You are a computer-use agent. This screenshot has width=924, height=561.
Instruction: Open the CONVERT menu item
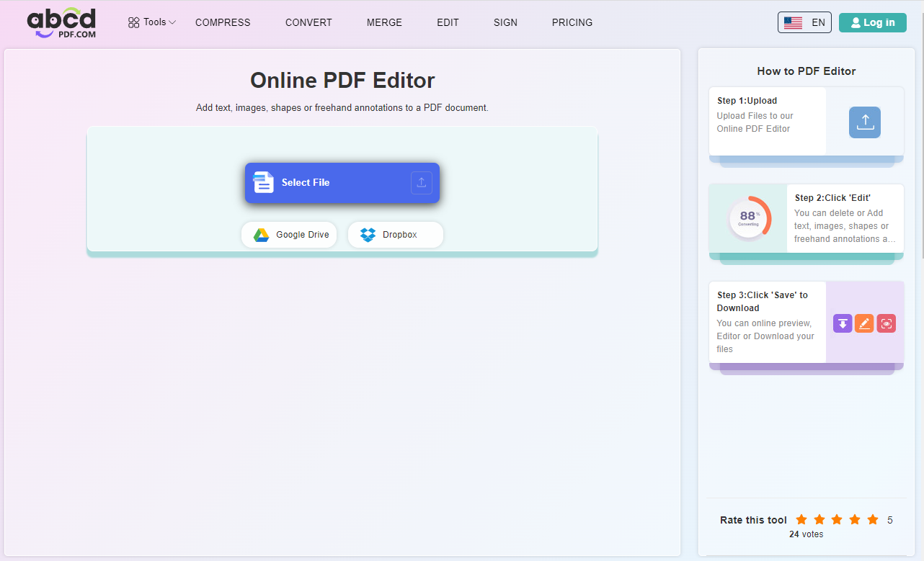click(308, 22)
